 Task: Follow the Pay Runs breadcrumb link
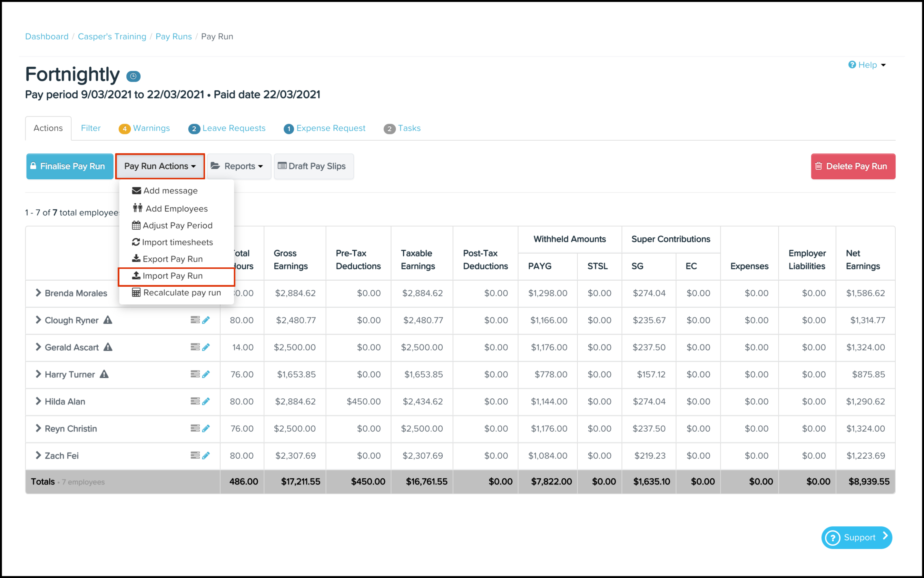173,36
